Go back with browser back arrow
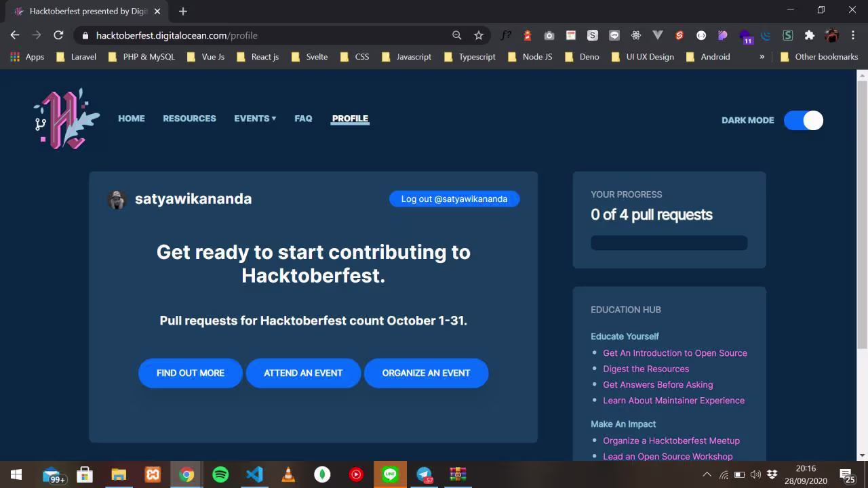Viewport: 868px width, 488px height. tap(15, 35)
